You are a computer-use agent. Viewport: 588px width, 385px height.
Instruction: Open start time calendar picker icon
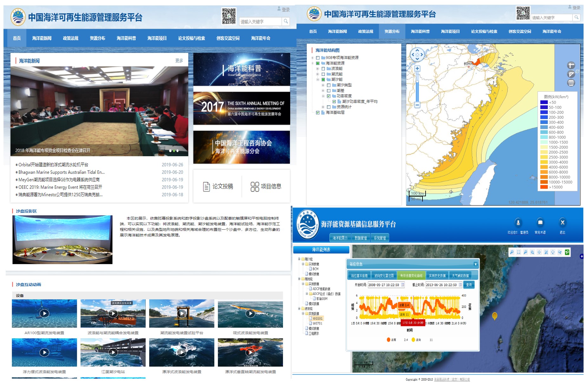403,285
